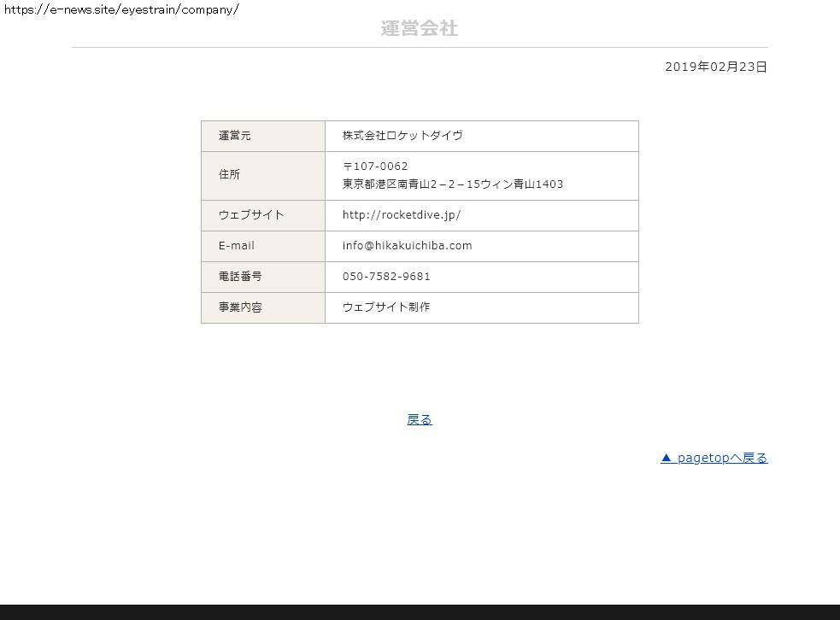Click the 住所 row label
This screenshot has height=620, width=840.
pos(229,174)
